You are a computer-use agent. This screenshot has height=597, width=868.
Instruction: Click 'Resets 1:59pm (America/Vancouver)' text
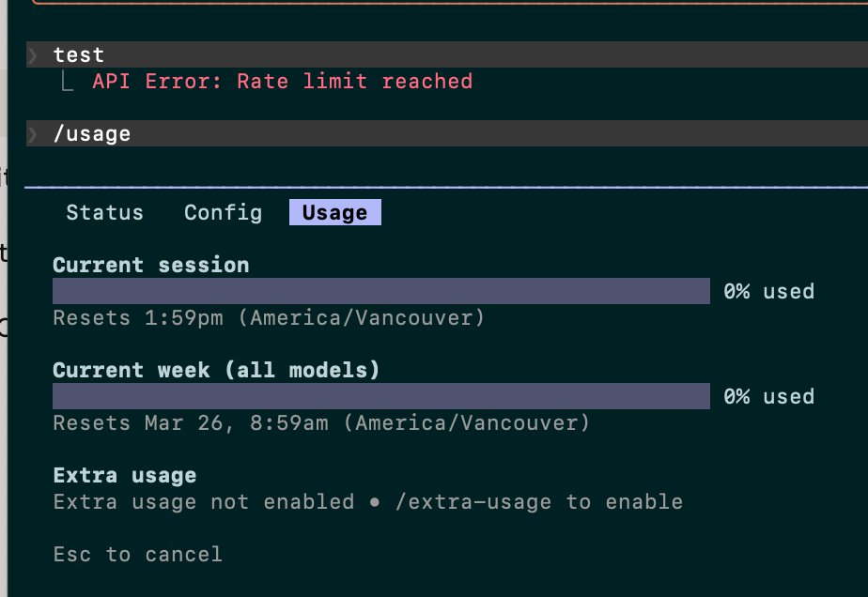[x=269, y=318]
